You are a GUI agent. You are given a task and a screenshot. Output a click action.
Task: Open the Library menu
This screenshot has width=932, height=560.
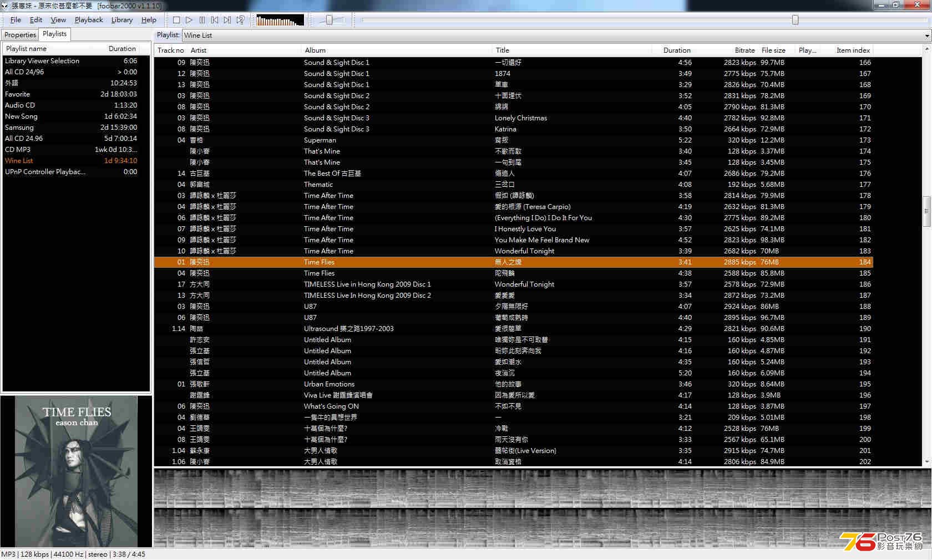pyautogui.click(x=122, y=20)
